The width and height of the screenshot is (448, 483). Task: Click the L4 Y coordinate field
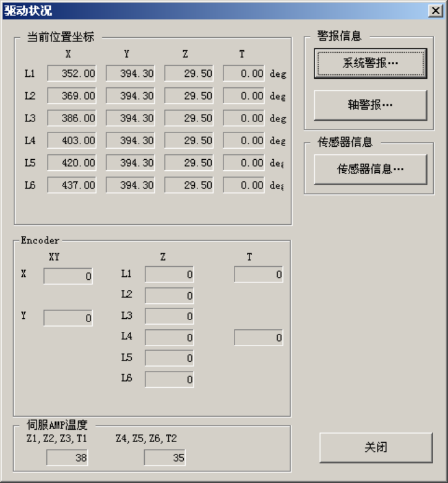pos(130,140)
